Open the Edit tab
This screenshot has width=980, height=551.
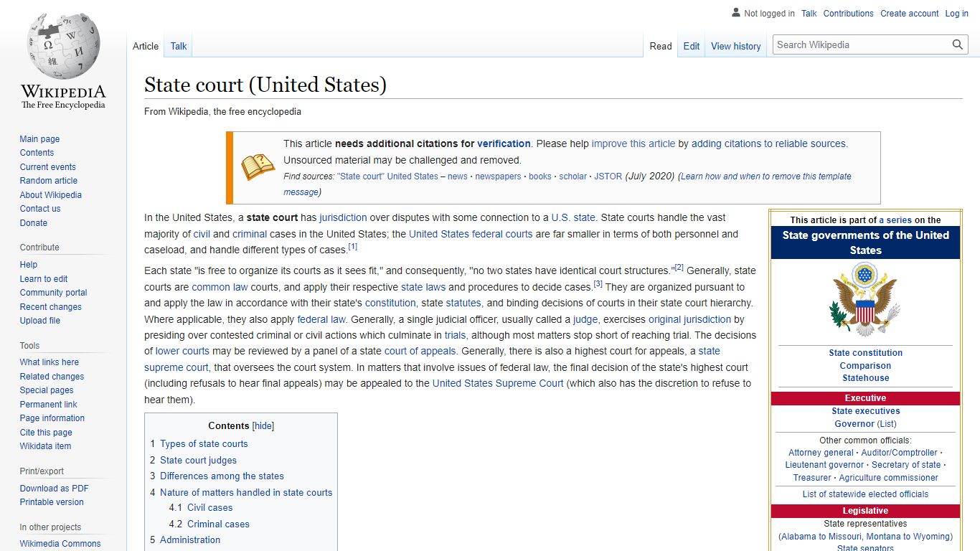(692, 46)
